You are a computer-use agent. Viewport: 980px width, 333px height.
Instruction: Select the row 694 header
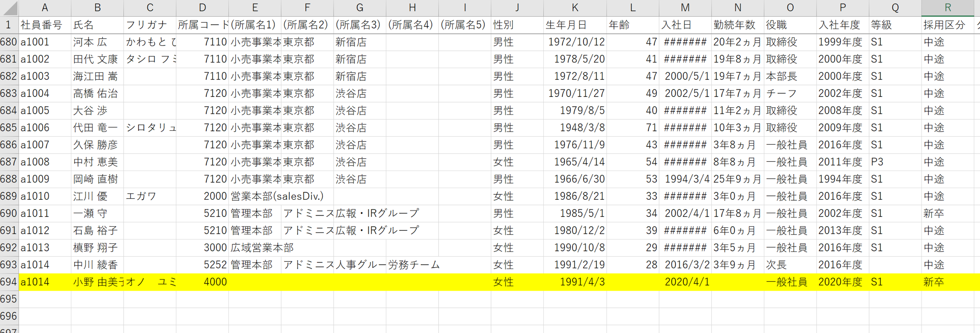9,282
